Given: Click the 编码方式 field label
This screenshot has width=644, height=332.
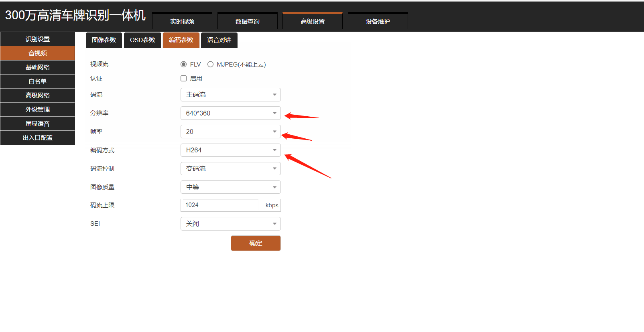Looking at the screenshot, I should [x=102, y=150].
